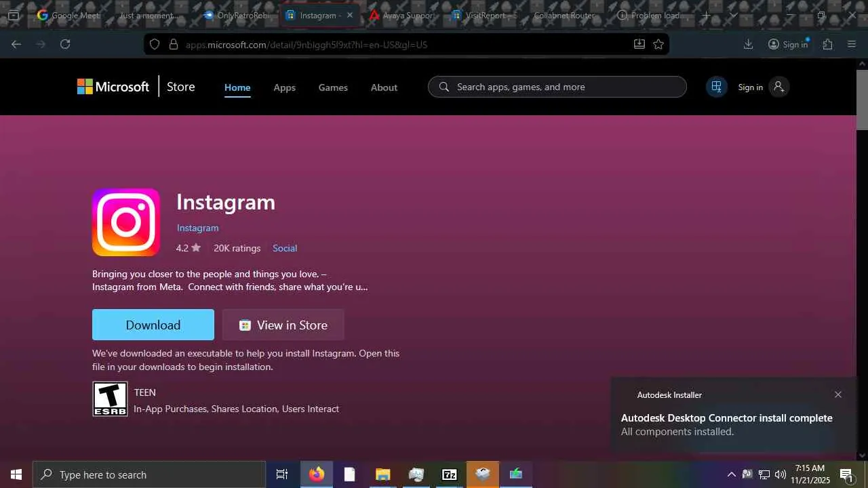Open the Instagram publisher link
This screenshot has height=488, width=868.
tap(197, 228)
